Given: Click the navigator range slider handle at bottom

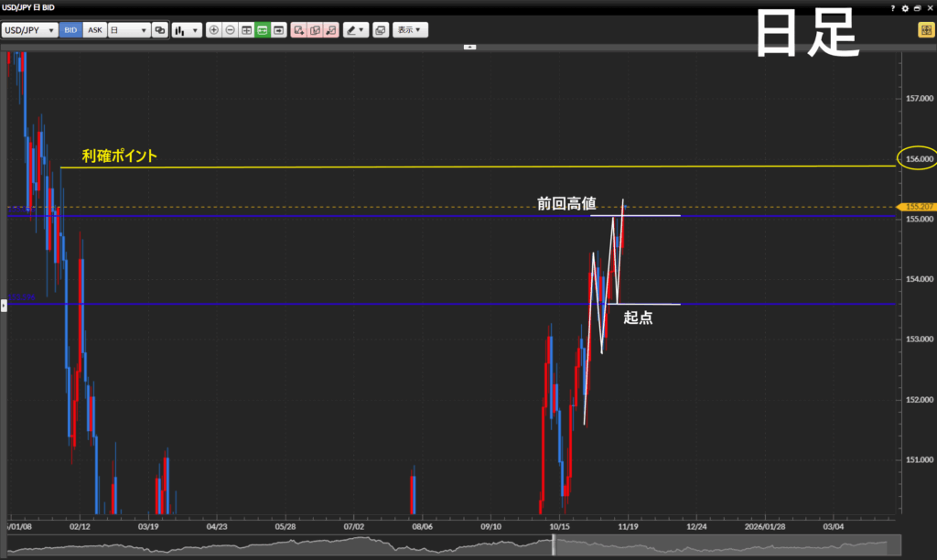Looking at the screenshot, I should [554, 546].
